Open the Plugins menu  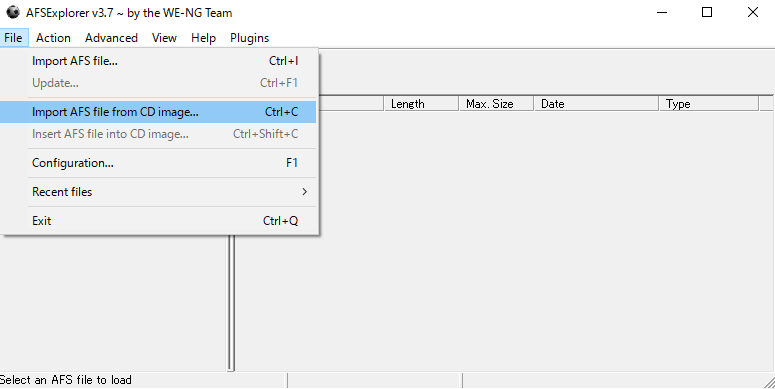(250, 38)
